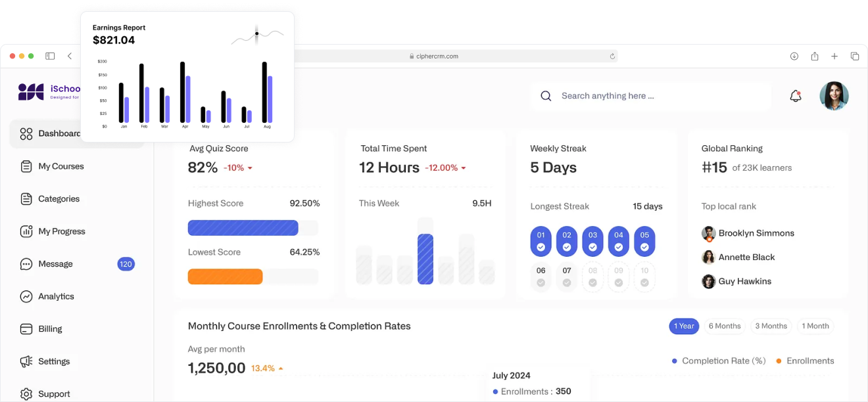Show the browser tab overview icon
The height and width of the screenshot is (402, 868).
[x=855, y=56]
